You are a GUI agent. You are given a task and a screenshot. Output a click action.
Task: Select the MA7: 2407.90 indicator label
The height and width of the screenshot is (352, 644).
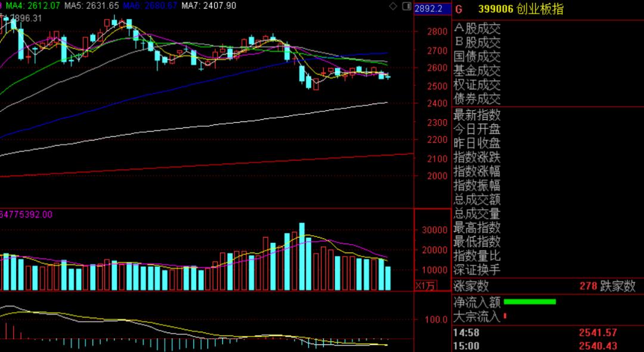[209, 6]
